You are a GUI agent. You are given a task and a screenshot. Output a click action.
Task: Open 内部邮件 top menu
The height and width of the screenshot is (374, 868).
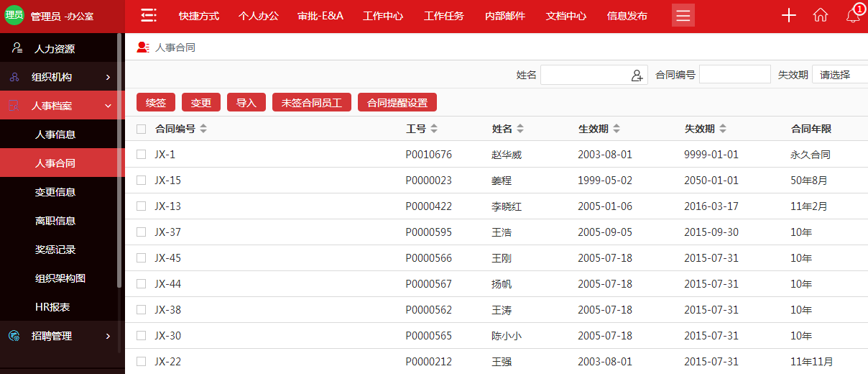click(x=505, y=16)
